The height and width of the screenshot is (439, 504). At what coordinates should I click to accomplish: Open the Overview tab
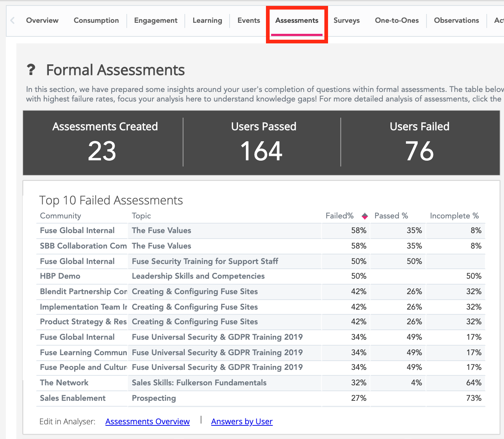click(42, 21)
